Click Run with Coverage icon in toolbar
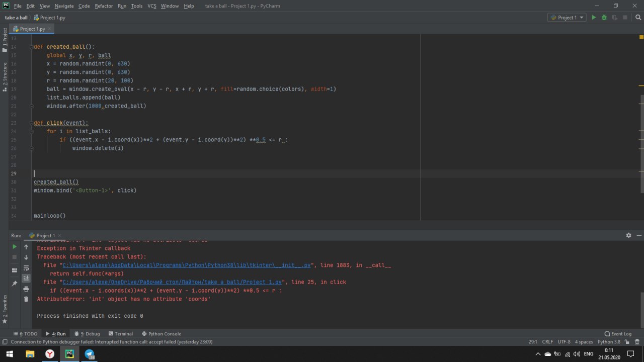The image size is (644, 362). point(614,18)
